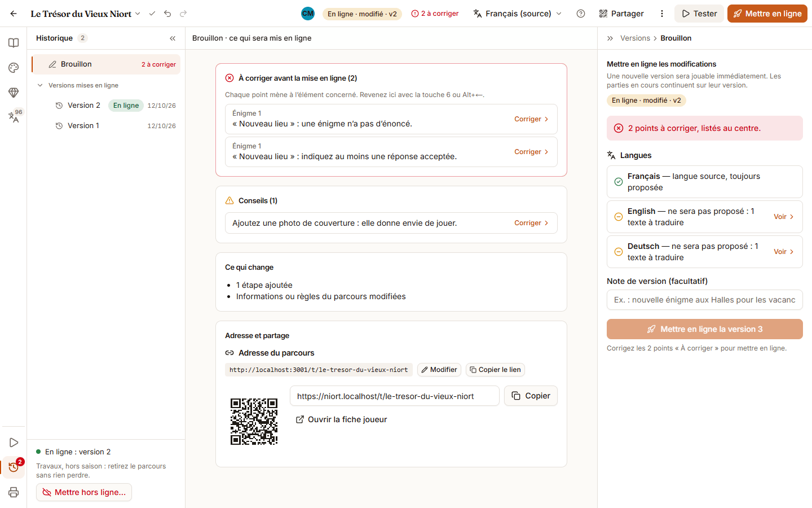Select the Brouillon entry in history
Screen dimensions: 812x508
[106, 64]
